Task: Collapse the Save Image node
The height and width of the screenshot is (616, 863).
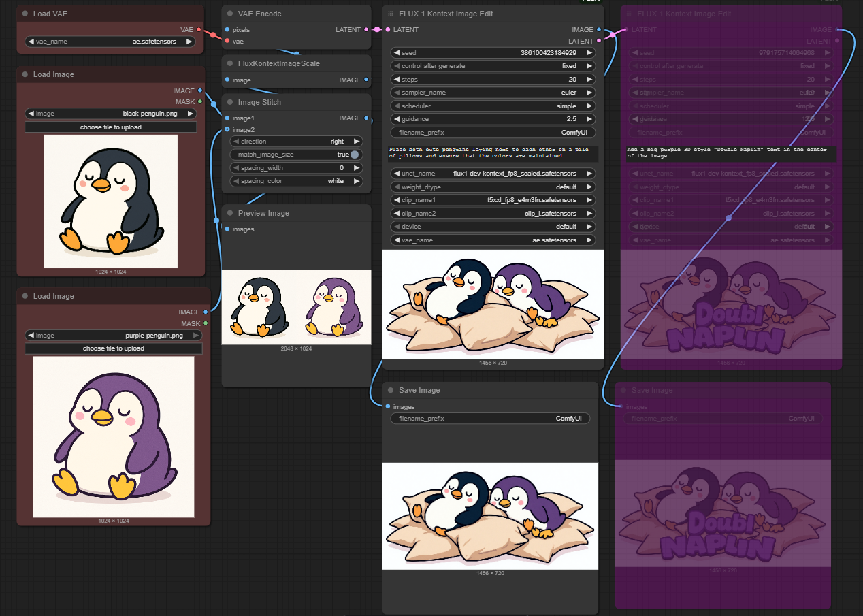Action: point(389,390)
